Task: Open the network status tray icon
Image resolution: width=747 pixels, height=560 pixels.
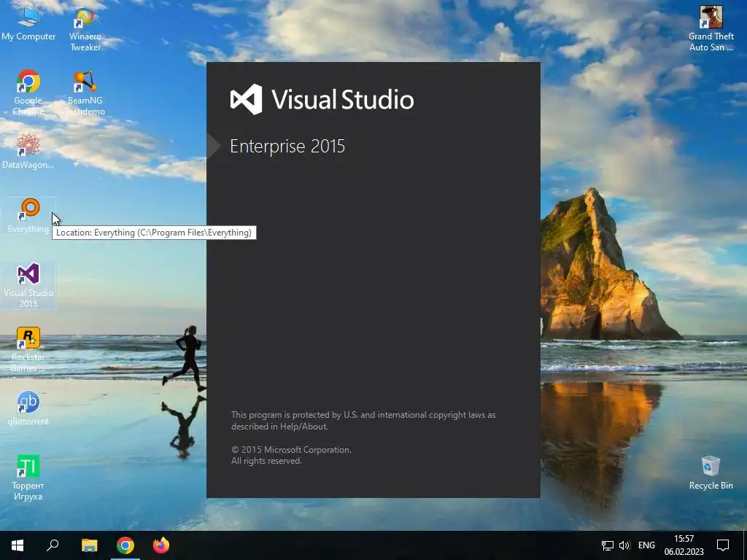Action: point(608,545)
